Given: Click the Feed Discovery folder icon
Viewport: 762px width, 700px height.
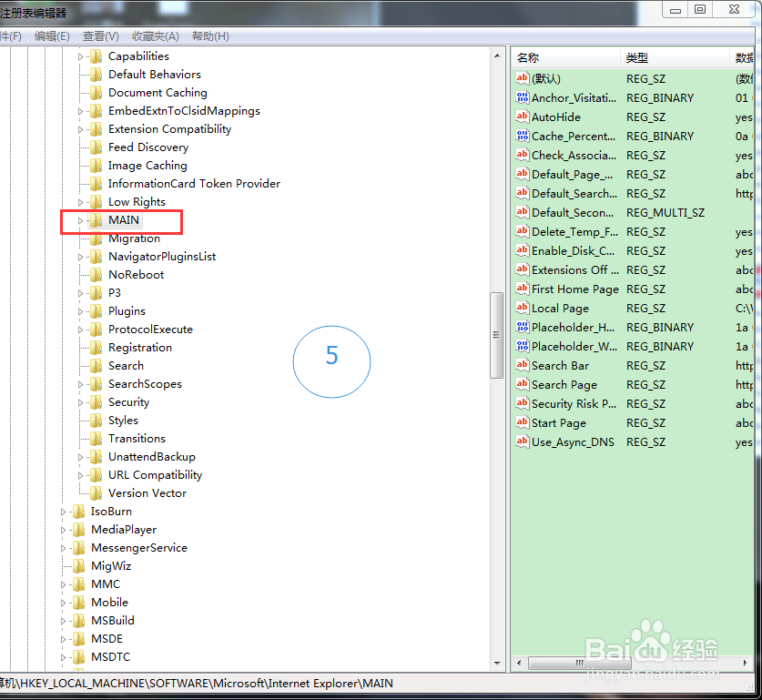Looking at the screenshot, I should click(x=97, y=147).
